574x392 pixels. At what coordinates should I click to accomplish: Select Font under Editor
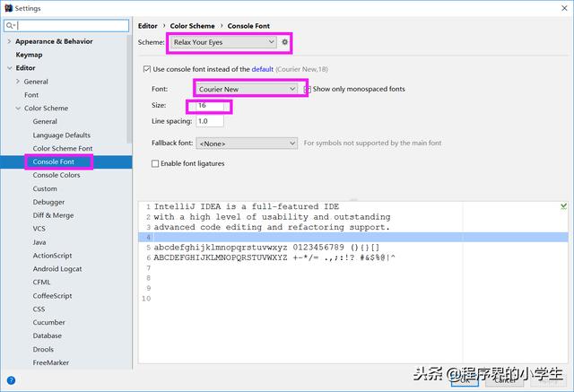(31, 95)
